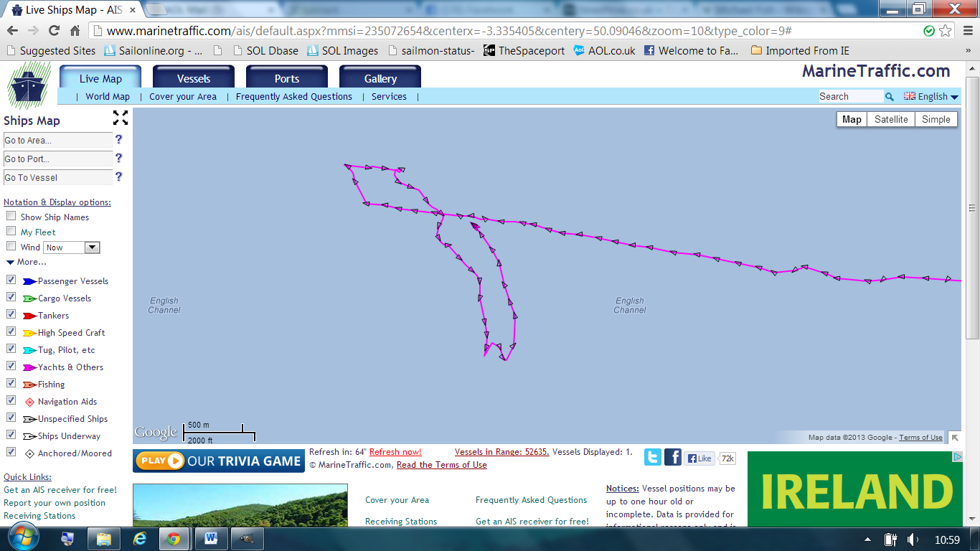Image resolution: width=980 pixels, height=551 pixels.
Task: Bookmark page with the star icon
Action: [x=946, y=31]
